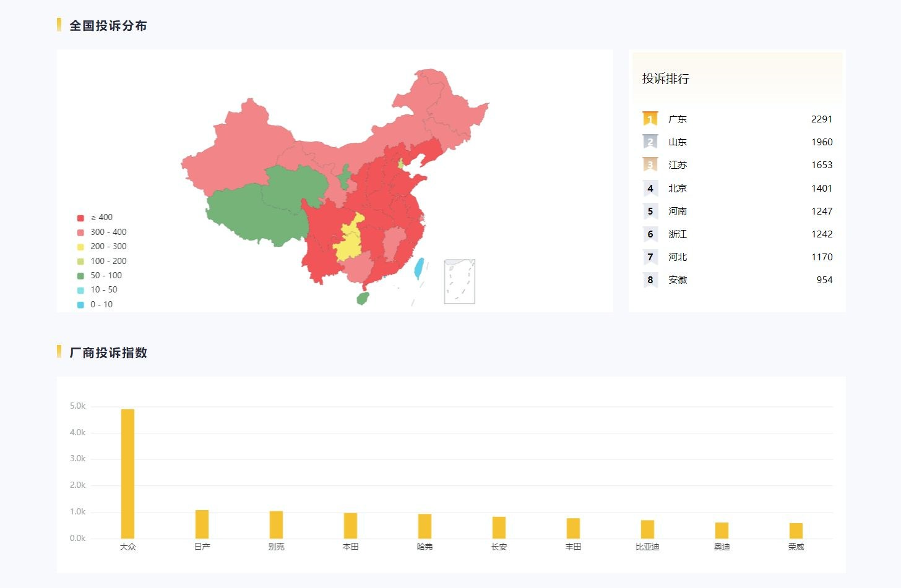Screen dimensions: 901x588
Task: Click the rank 5 badge beside 河南
Action: pyautogui.click(x=650, y=211)
